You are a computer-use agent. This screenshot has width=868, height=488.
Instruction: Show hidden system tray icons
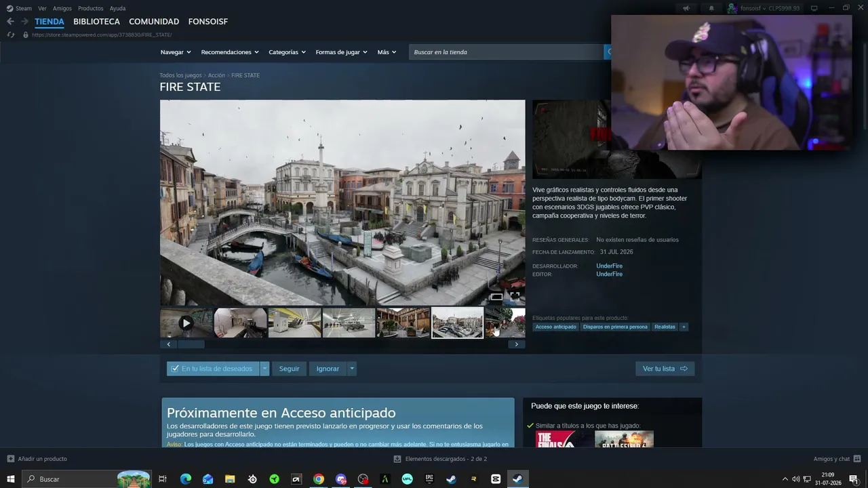pos(785,479)
